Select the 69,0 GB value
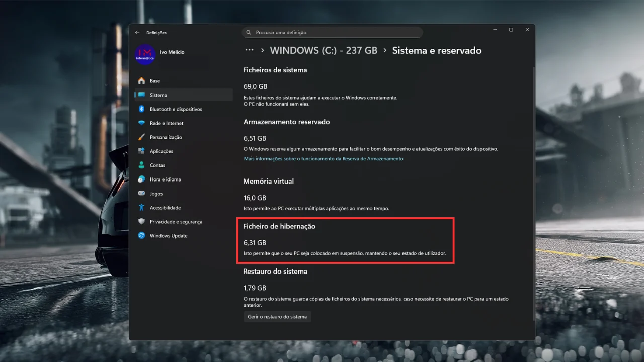 click(x=255, y=86)
